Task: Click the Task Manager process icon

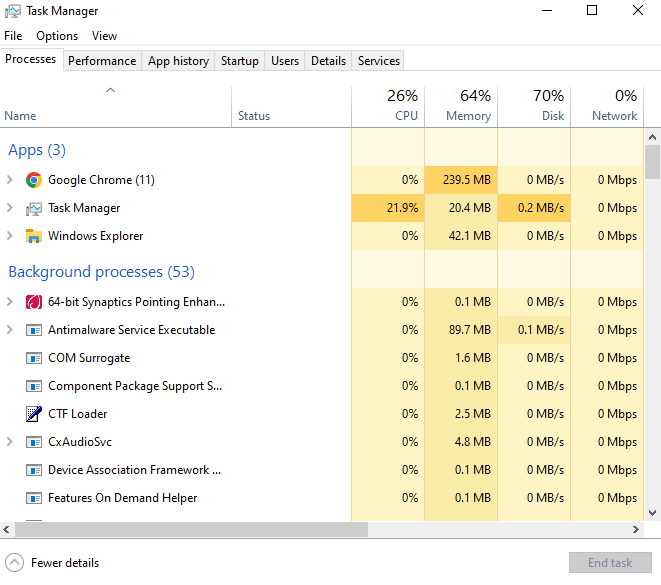Action: coord(33,208)
